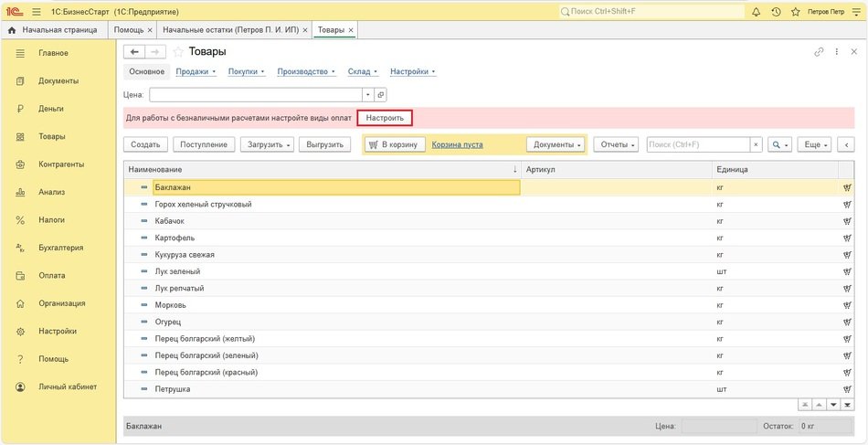The width and height of the screenshot is (868, 445).
Task: Open the Загрузить dropdown menu
Action: point(268,144)
